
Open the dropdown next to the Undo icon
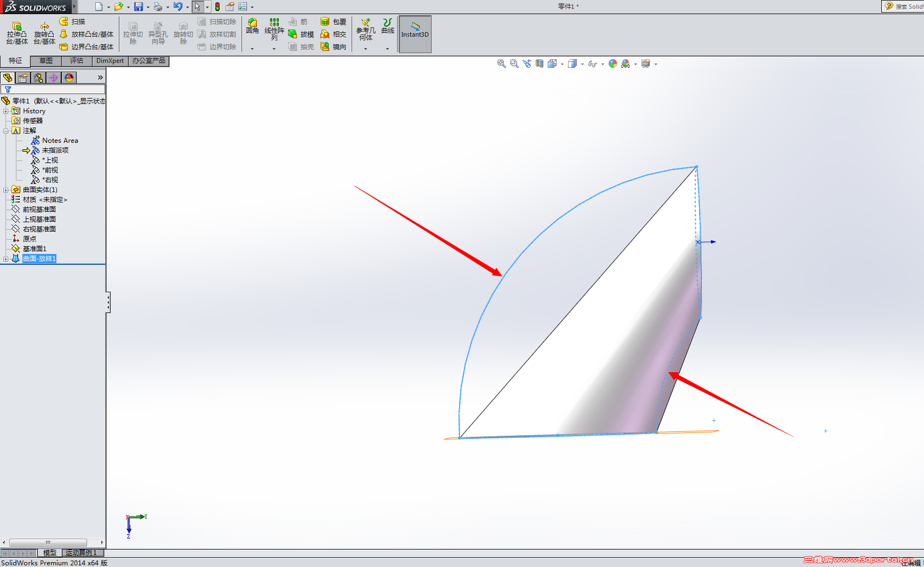point(187,7)
